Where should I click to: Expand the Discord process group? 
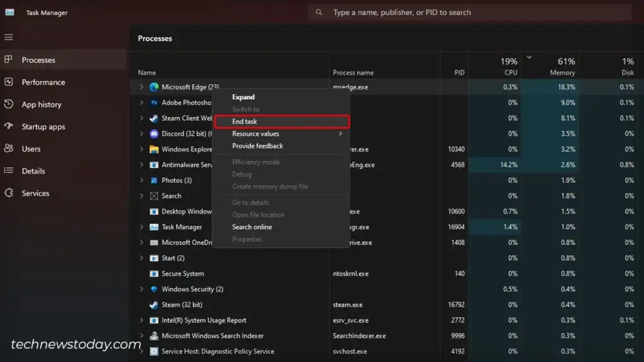pyautogui.click(x=142, y=134)
